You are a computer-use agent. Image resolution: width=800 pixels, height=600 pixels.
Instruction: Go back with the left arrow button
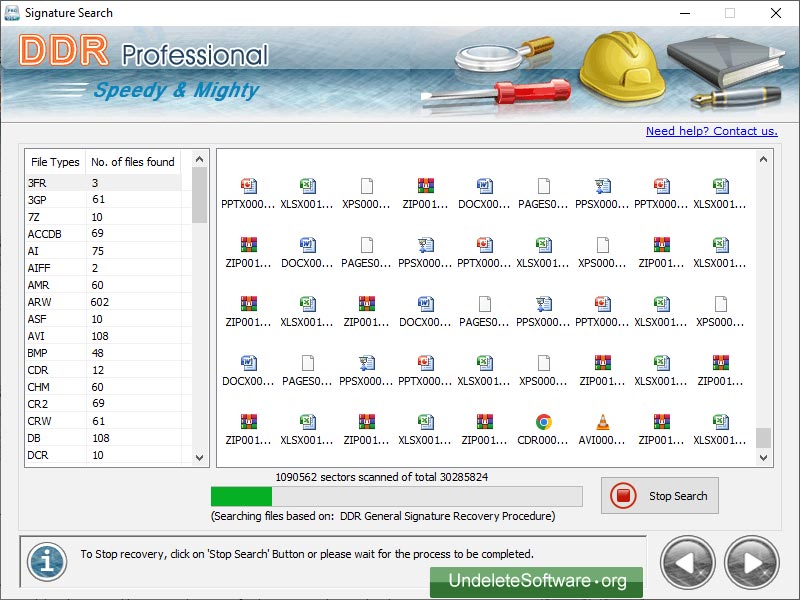coord(687,563)
